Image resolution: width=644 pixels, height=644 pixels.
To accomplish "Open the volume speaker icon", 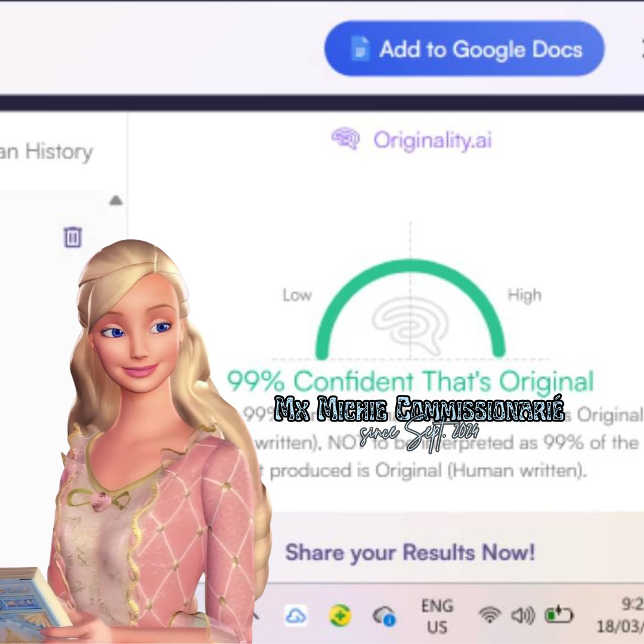I will (x=523, y=615).
